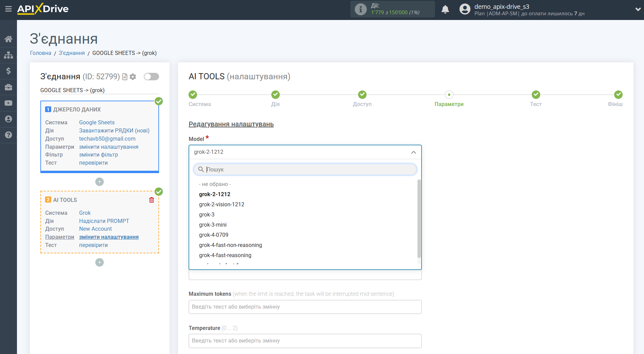Viewport: 644px width, 354px height.
Task: Open connection settings gear icon
Action: [x=133, y=77]
